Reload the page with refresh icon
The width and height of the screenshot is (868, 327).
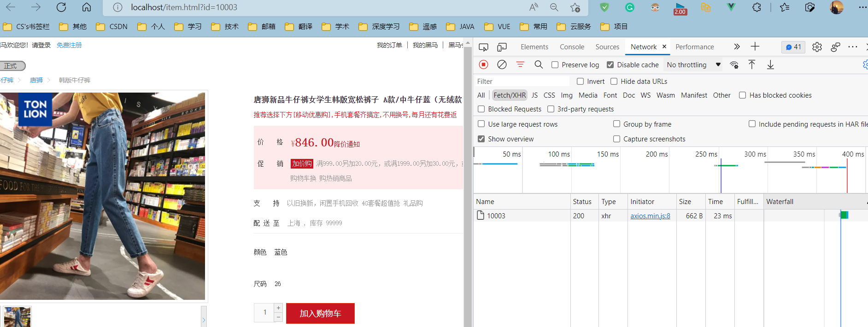click(x=61, y=7)
